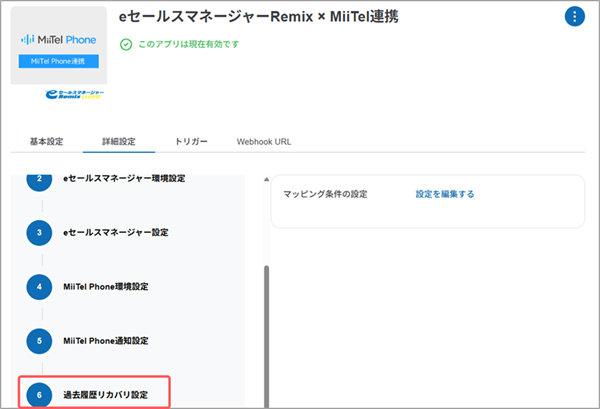This screenshot has width=600, height=409.
Task: Open eセールスマネージャー設定 step
Action: (116, 233)
